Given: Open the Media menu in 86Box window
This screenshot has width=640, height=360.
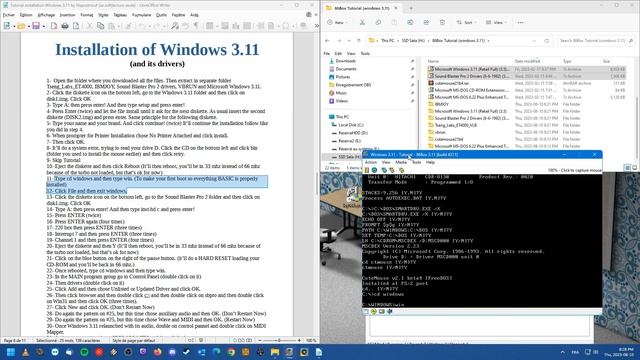Looking at the screenshot, I should click(x=401, y=162).
